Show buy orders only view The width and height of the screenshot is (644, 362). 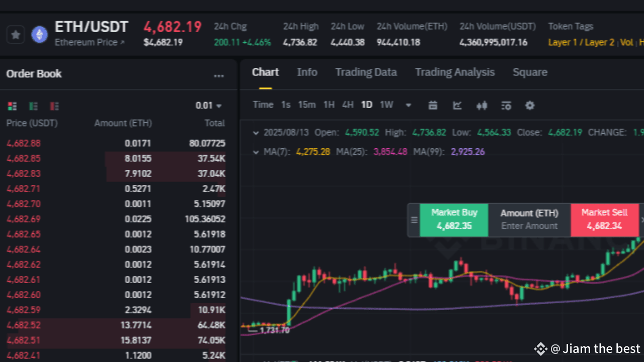pyautogui.click(x=33, y=106)
